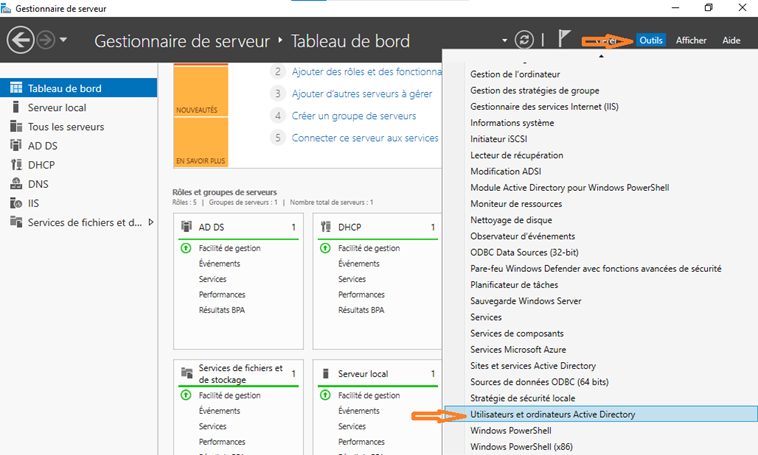Viewport: 758px width, 455px height.
Task: Open ODBC Data Sources (32-bit)
Action: (525, 252)
